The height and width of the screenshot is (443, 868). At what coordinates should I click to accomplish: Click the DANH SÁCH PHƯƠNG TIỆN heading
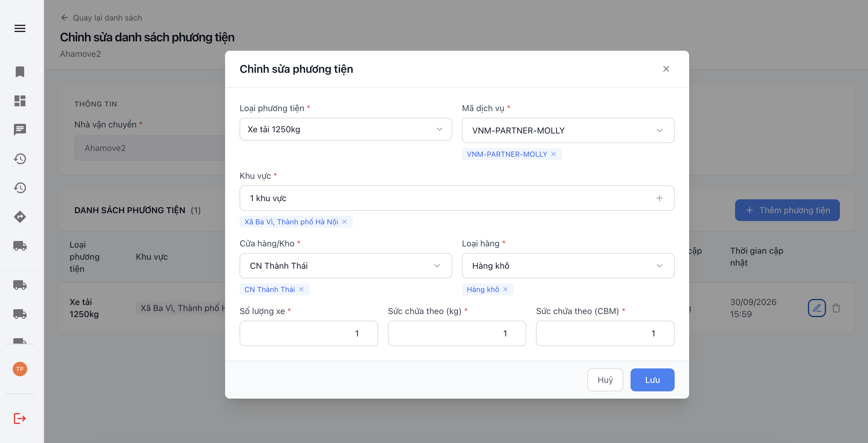point(130,210)
